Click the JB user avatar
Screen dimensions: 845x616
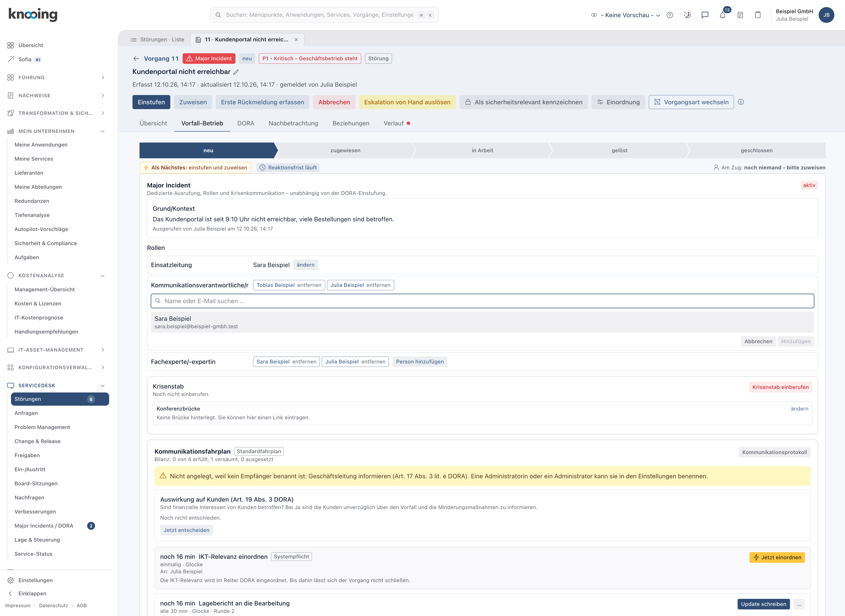pos(826,15)
